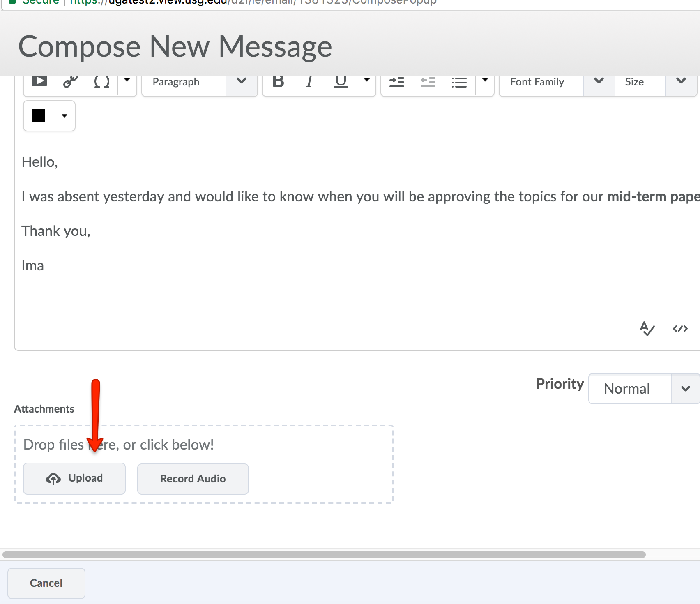Toggle italic text style
The height and width of the screenshot is (604, 700).
[309, 82]
